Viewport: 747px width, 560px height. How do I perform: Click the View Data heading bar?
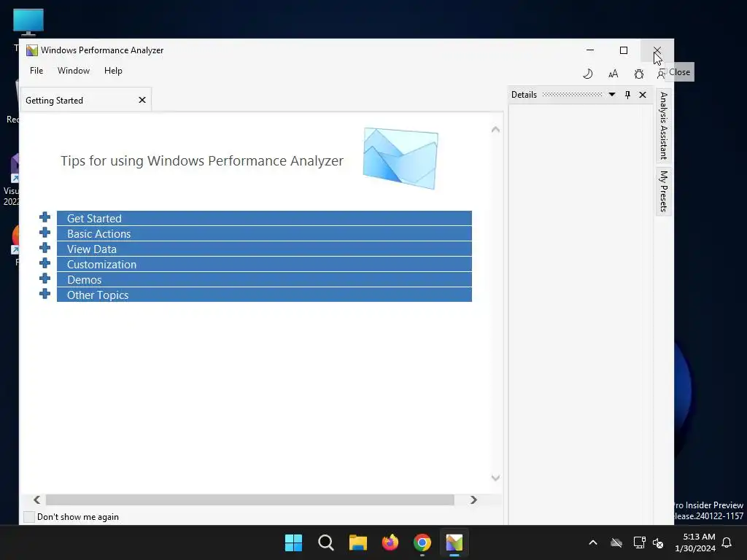[264, 249]
